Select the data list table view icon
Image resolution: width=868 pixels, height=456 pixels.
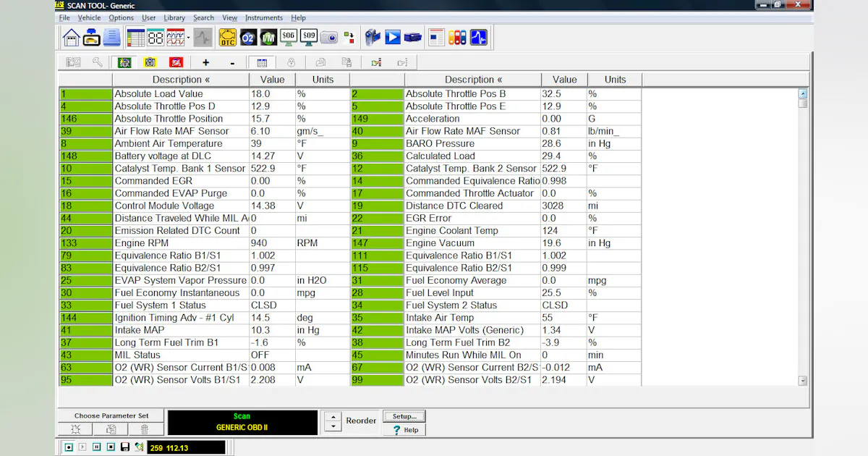pyautogui.click(x=135, y=37)
